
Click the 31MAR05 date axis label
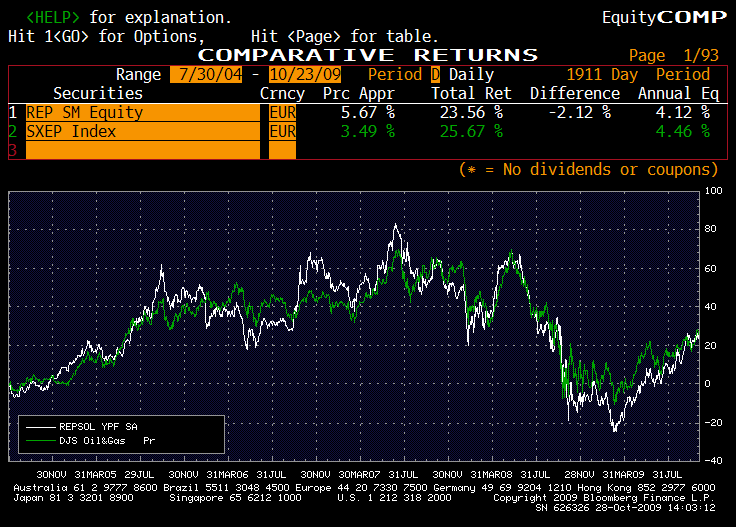[x=95, y=474]
